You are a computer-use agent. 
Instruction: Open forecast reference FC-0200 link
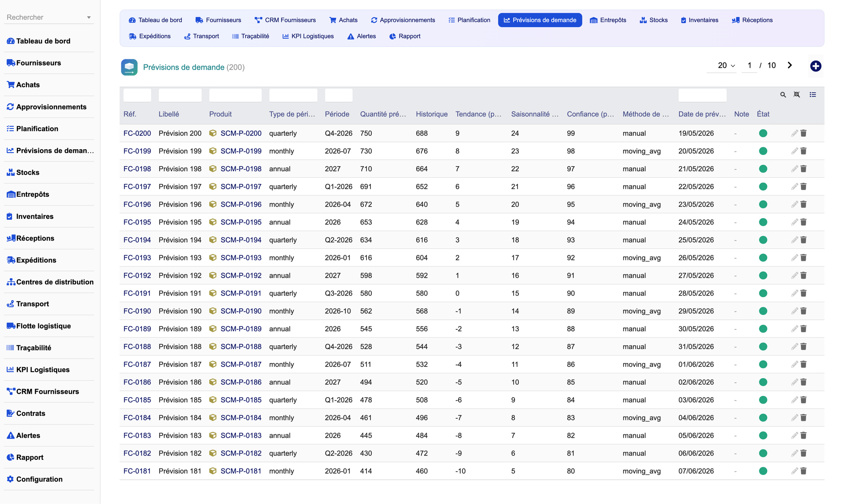[x=137, y=133]
